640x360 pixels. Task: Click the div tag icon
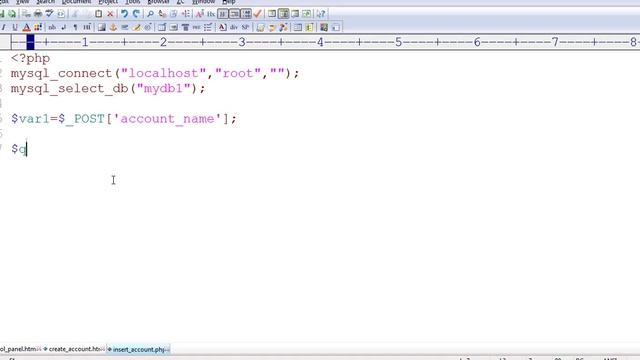tap(234, 27)
